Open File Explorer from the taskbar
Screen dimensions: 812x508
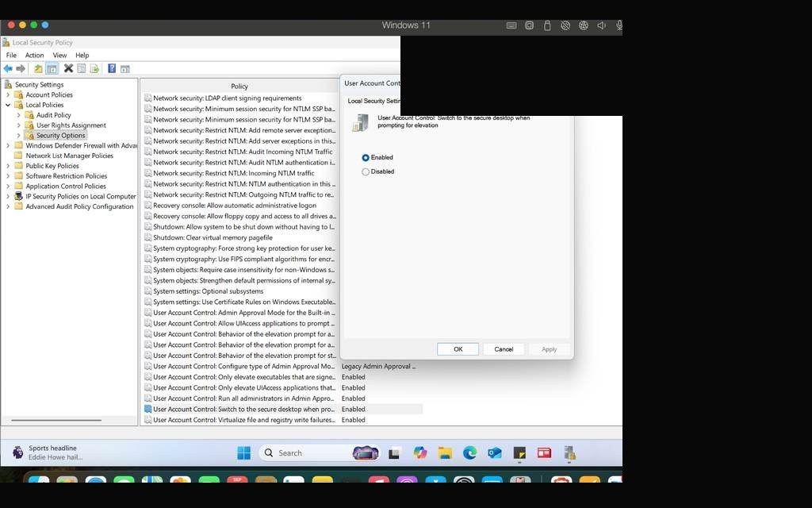click(445, 453)
